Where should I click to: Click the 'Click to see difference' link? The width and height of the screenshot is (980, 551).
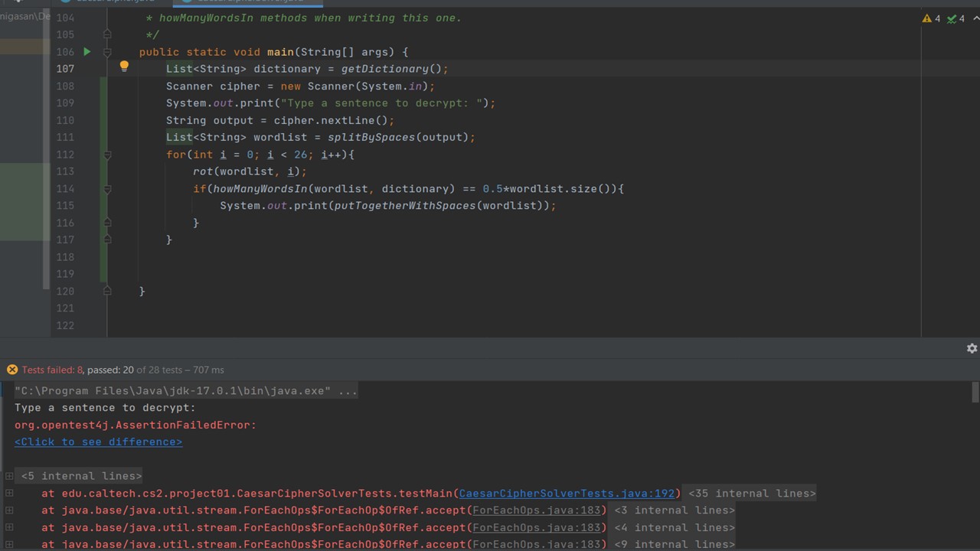[98, 442]
